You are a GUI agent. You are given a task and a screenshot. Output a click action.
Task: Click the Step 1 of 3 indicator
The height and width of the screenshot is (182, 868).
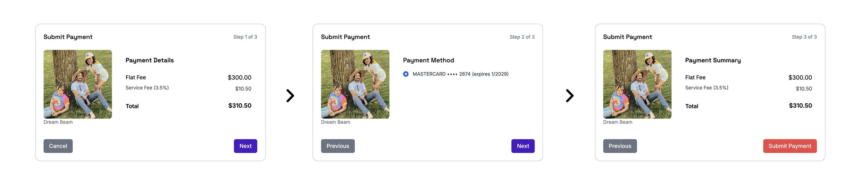coord(245,37)
